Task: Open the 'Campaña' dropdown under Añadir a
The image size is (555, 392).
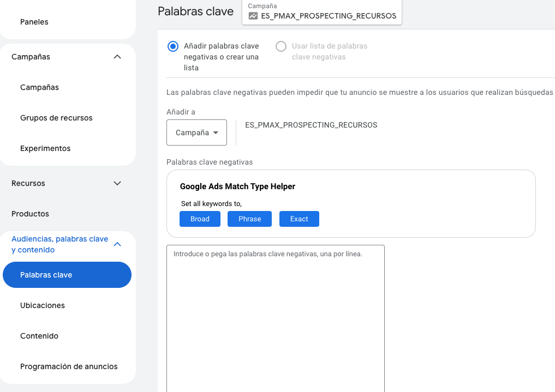Action: click(196, 132)
